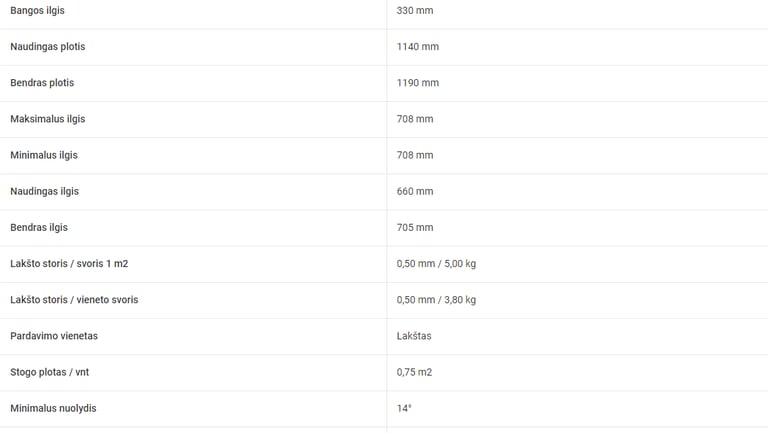
Task: Click the Lakštas value
Action: (414, 336)
